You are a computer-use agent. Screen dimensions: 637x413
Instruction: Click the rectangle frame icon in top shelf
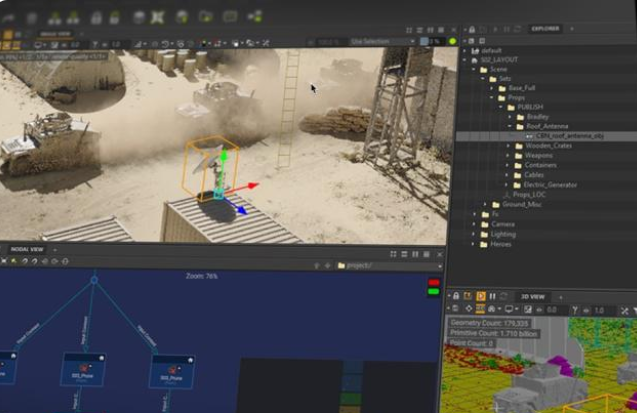(x=230, y=17)
